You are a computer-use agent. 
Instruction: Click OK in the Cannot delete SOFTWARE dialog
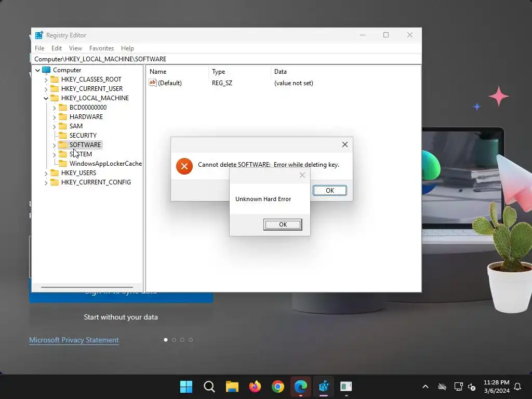[330, 190]
